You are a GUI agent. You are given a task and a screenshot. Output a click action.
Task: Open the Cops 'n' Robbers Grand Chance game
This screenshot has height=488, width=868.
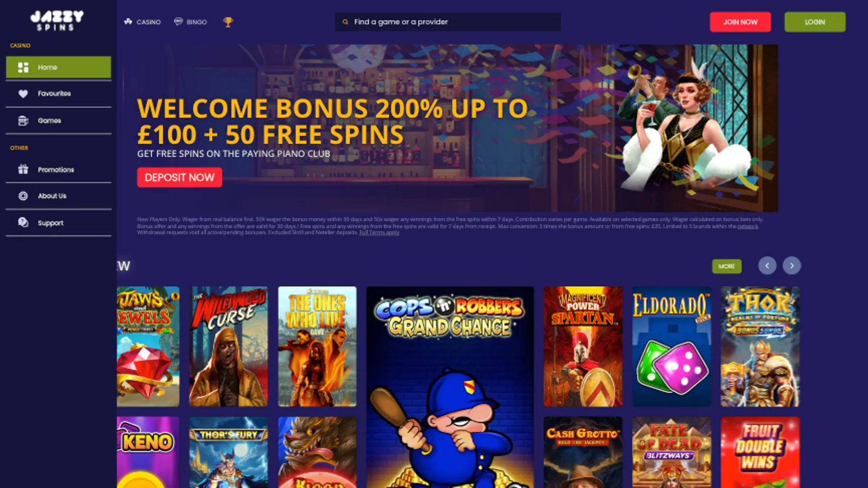450,387
